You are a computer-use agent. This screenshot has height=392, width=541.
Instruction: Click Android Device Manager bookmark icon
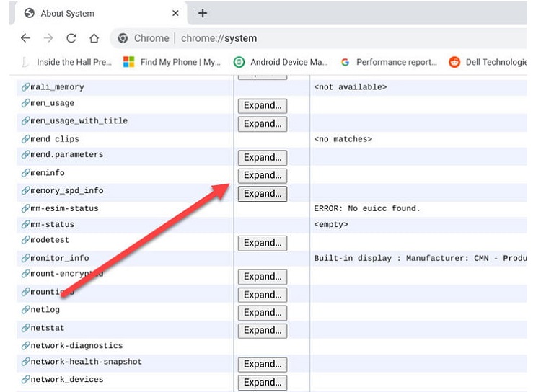pos(239,62)
